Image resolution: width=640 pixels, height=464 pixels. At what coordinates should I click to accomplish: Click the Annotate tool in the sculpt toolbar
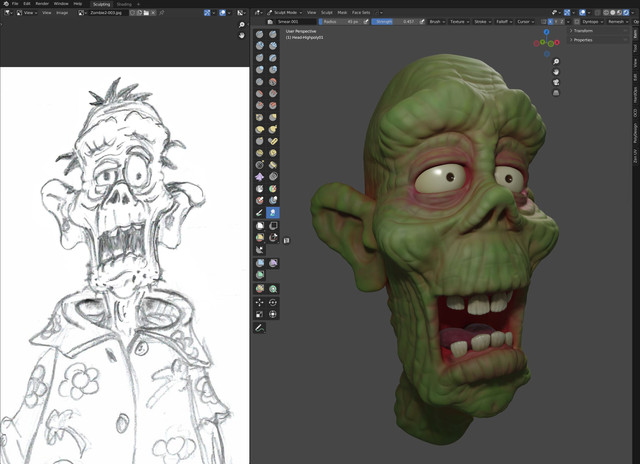coord(260,327)
